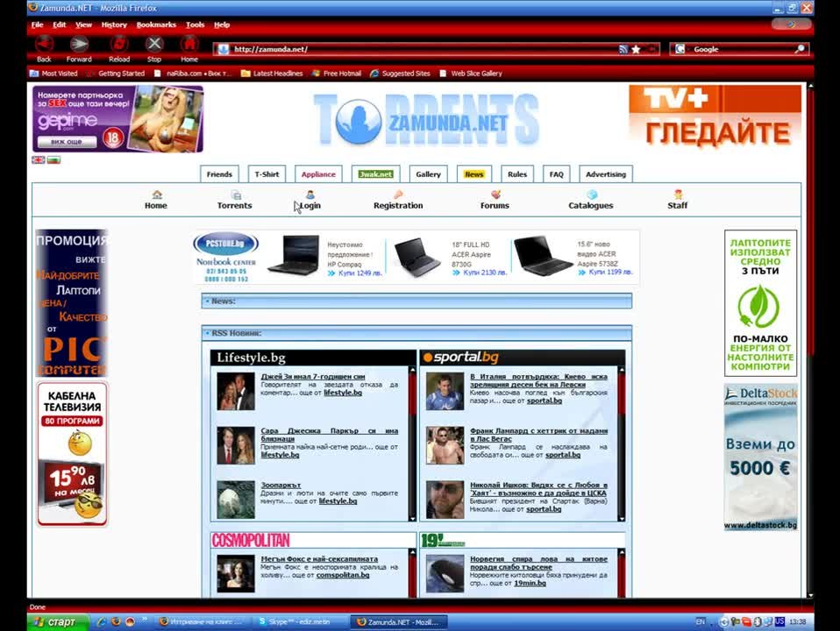Click the Google search magnifier icon
This screenshot has height=631, width=840.
[800, 49]
